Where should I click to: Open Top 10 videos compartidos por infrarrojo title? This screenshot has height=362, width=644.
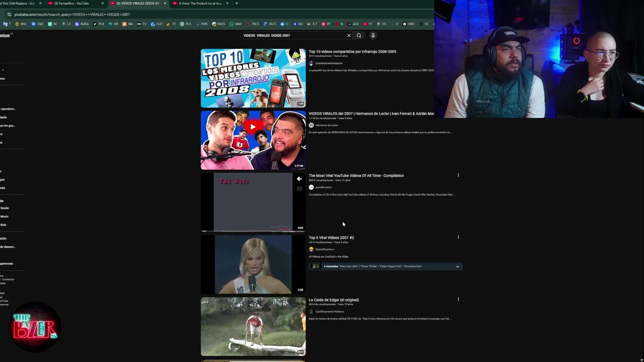pos(352,51)
